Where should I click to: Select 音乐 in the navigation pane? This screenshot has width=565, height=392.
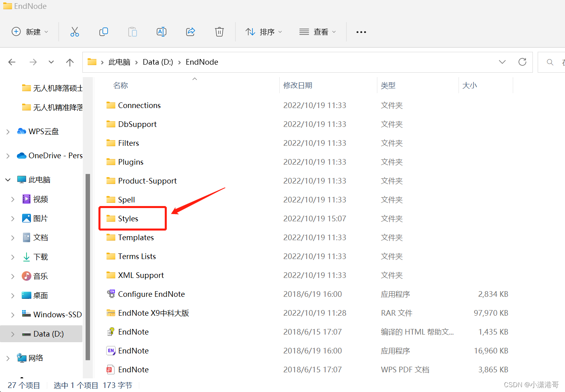coord(41,276)
